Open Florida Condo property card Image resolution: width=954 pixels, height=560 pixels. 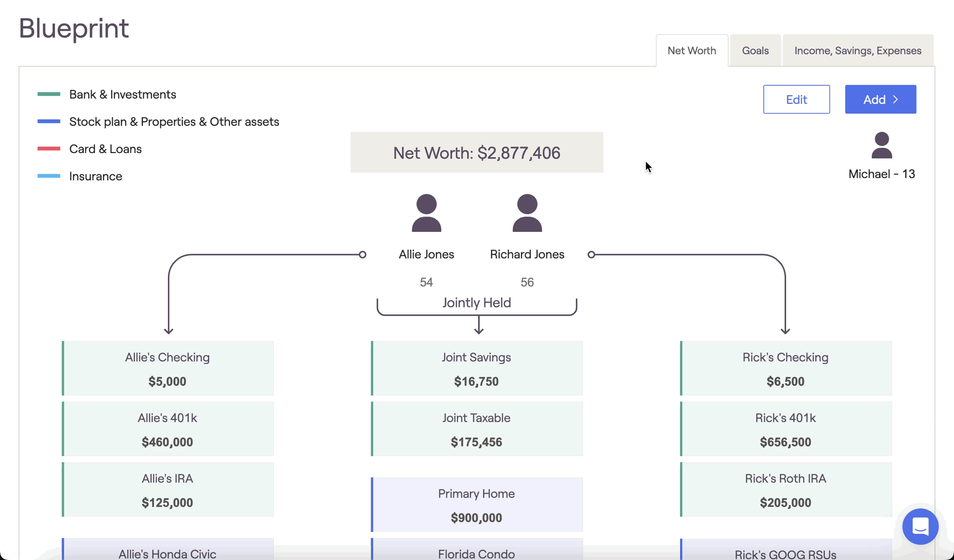click(477, 549)
